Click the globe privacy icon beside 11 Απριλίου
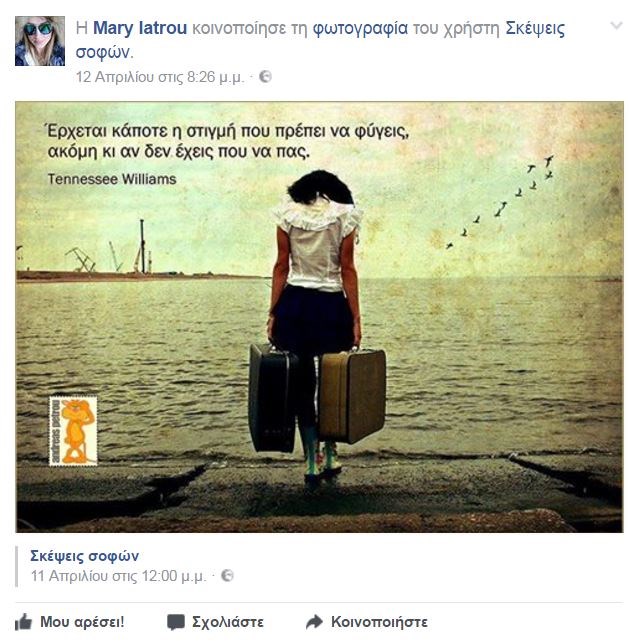629x641 pixels. point(227,576)
